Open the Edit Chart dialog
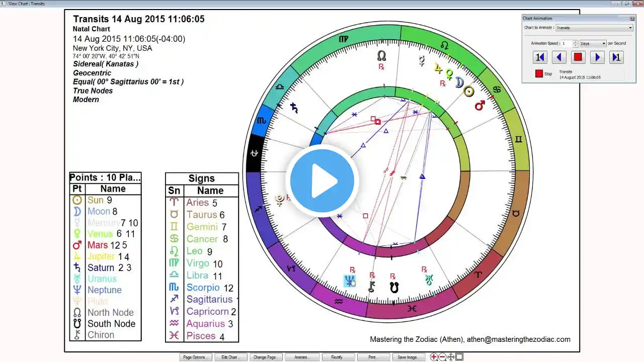 (229, 357)
